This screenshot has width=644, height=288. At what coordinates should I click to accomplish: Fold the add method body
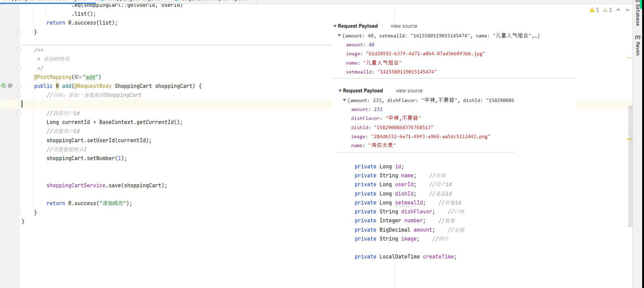(x=19, y=86)
